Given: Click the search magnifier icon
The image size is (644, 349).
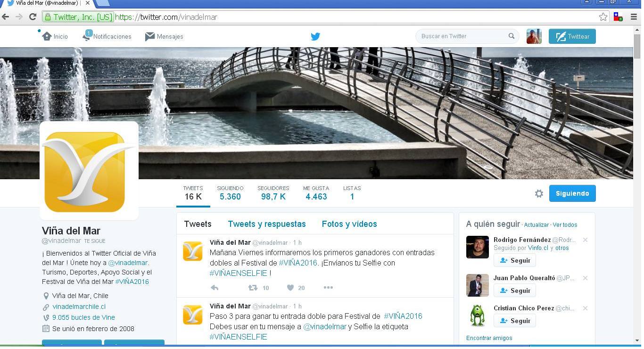Looking at the screenshot, I should [512, 36].
